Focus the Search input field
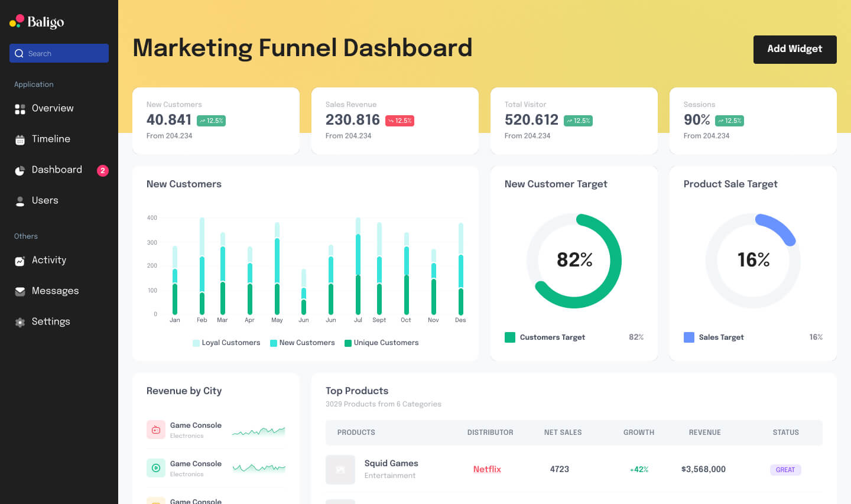This screenshot has width=851, height=504. coord(59,53)
